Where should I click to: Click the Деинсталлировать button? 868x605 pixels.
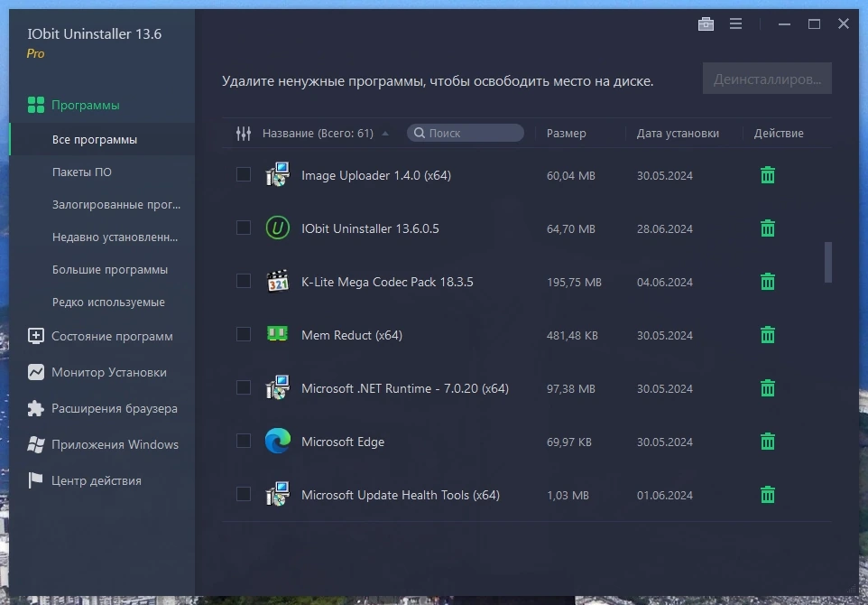click(767, 79)
